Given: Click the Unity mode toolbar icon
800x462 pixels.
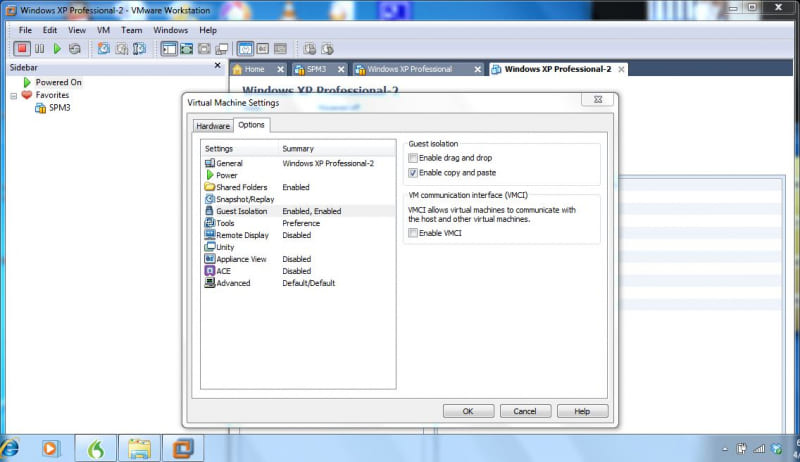Looking at the screenshot, I should (221, 49).
